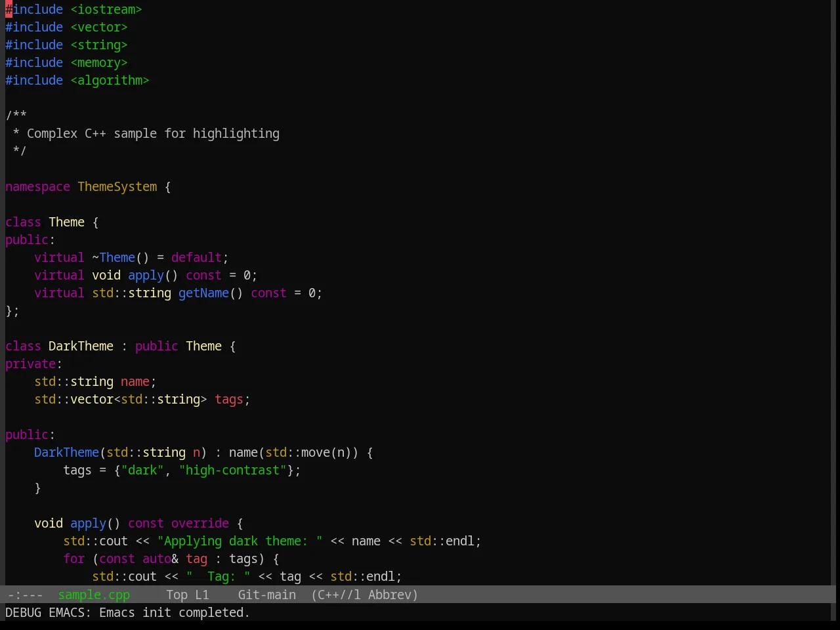Click the 'name' member variable declaration
840x630 pixels.
(135, 381)
